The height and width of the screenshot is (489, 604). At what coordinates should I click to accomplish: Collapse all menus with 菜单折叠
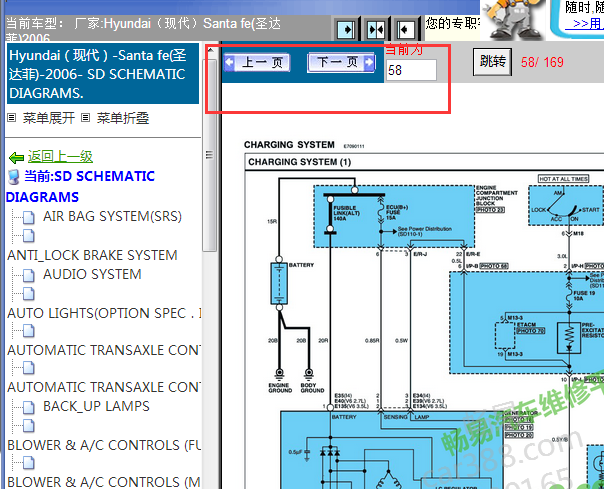pos(122,118)
